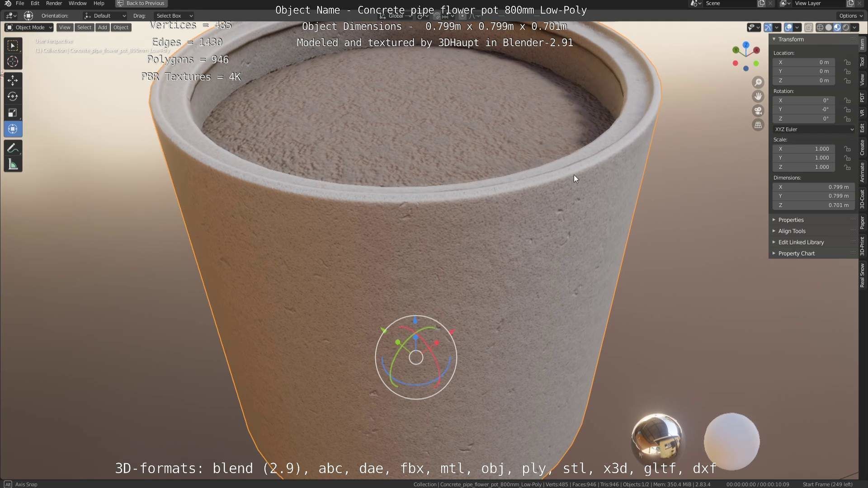Click Dimensions X value field
Image resolution: width=868 pixels, height=488 pixels.
pyautogui.click(x=814, y=187)
